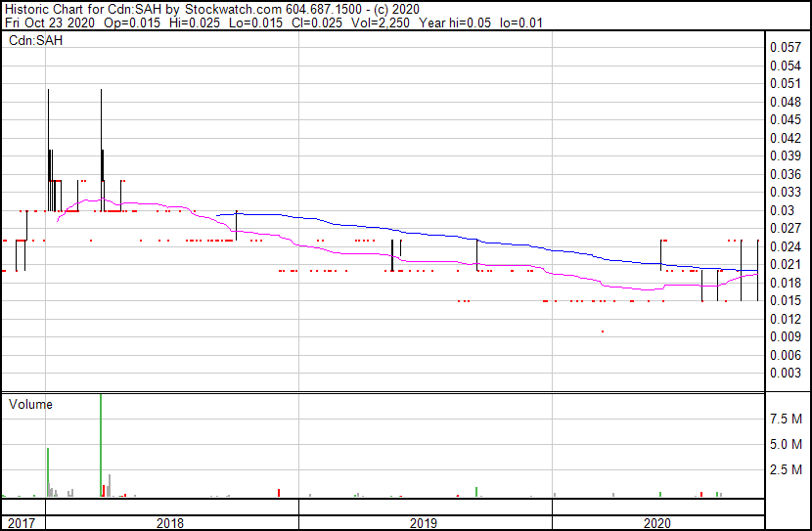The image size is (812, 531).
Task: Click the 2019 year label on timeline
Action: [x=423, y=523]
